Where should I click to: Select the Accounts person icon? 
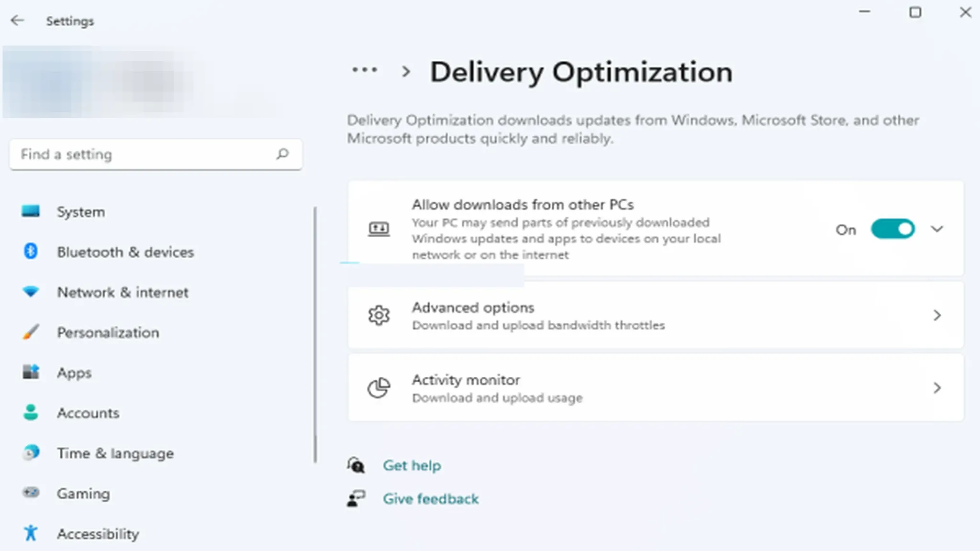point(31,412)
